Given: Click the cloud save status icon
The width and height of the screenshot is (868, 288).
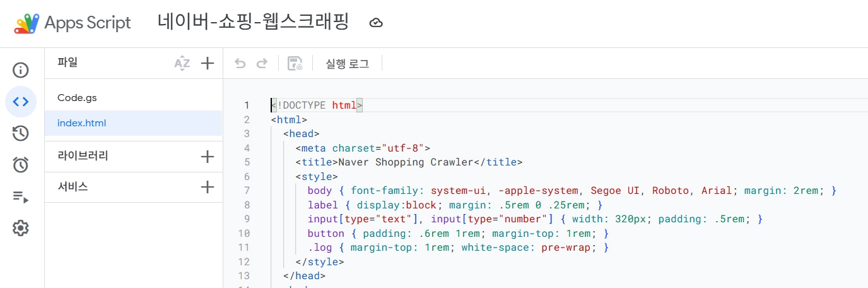Looking at the screenshot, I should tap(376, 23).
